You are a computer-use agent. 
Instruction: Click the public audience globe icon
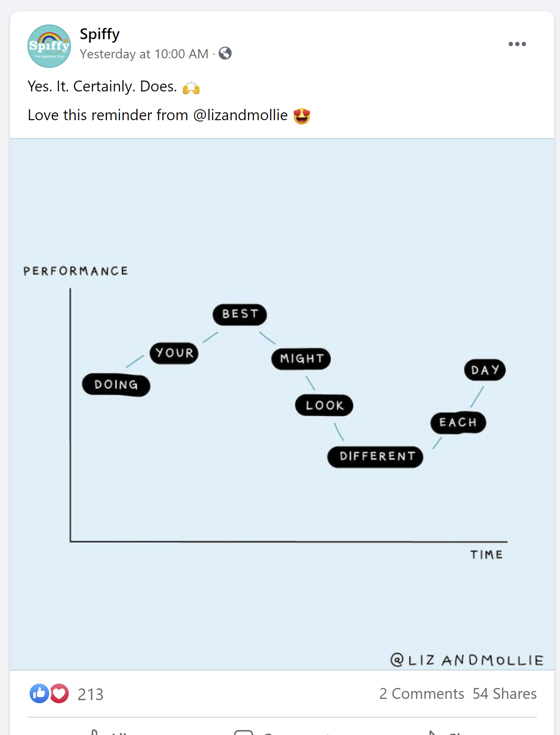point(225,54)
